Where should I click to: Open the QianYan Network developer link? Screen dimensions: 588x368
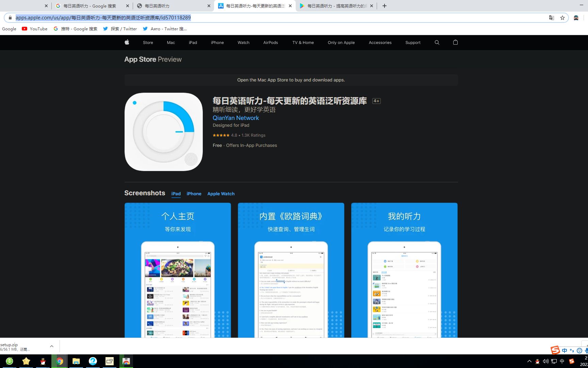236,118
